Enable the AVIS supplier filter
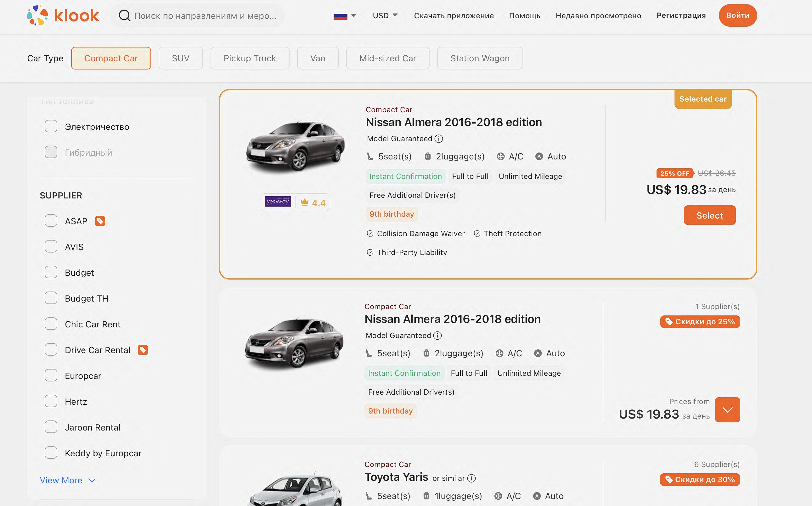The image size is (812, 506). pos(51,247)
